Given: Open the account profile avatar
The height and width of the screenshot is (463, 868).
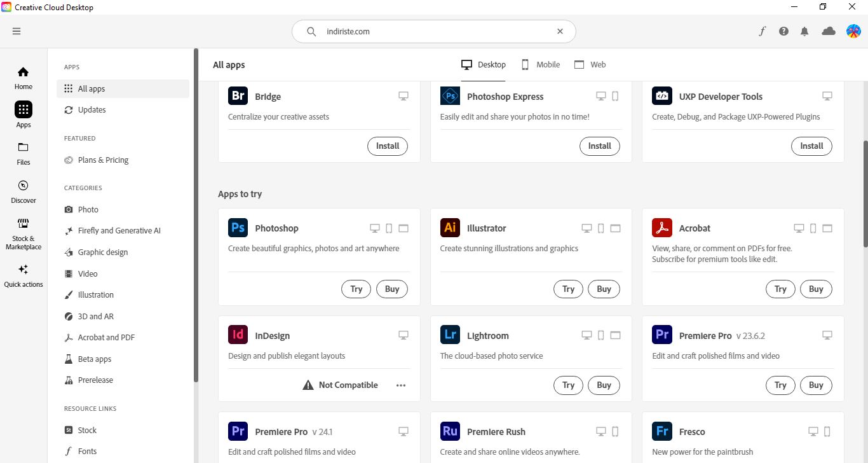Looking at the screenshot, I should (x=853, y=31).
